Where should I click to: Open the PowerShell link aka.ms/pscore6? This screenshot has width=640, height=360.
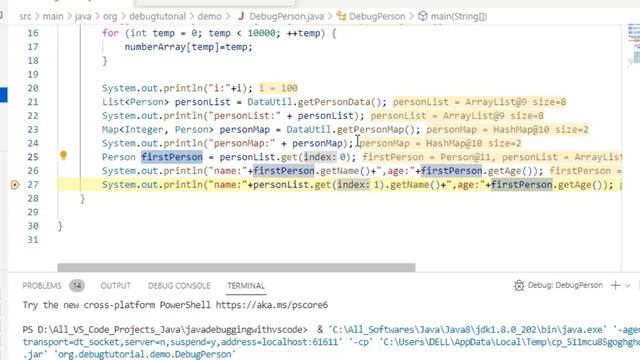coord(272,305)
